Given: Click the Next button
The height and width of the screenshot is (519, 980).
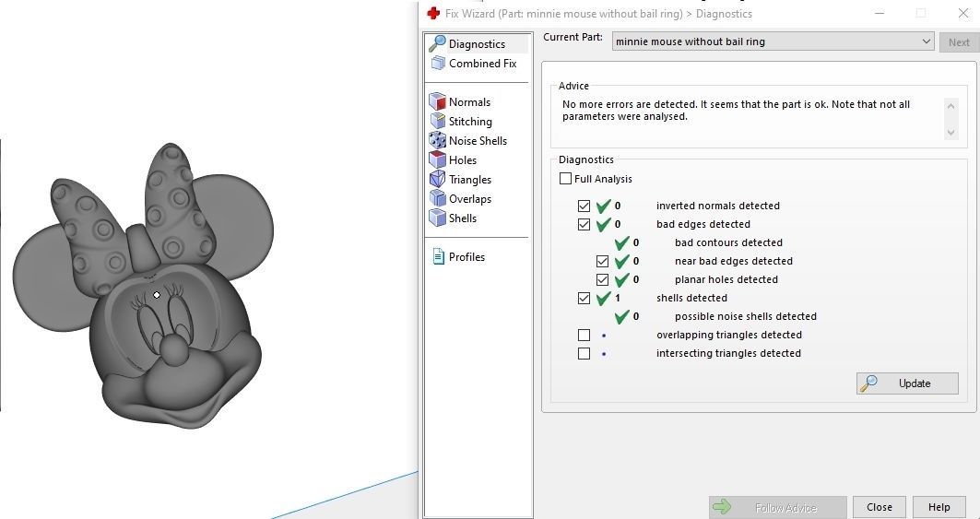Looking at the screenshot, I should 959,42.
